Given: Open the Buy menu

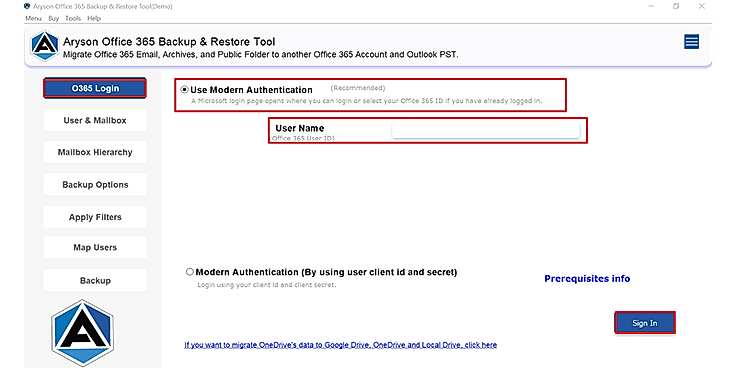Looking at the screenshot, I should pos(54,18).
